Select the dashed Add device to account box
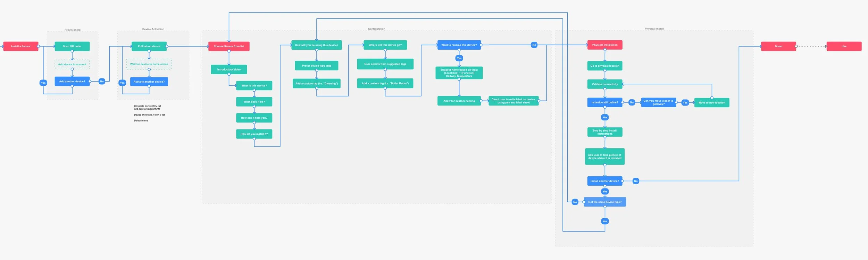This screenshot has height=260, width=868. (x=72, y=64)
